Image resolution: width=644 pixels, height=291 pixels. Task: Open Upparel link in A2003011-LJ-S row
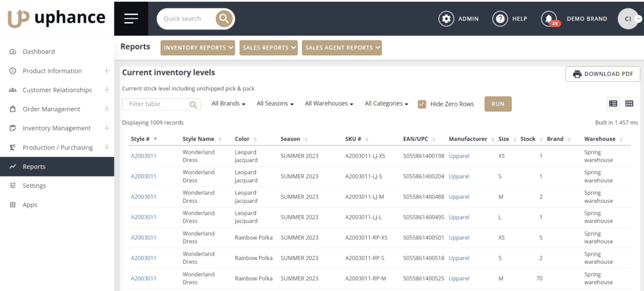point(458,177)
